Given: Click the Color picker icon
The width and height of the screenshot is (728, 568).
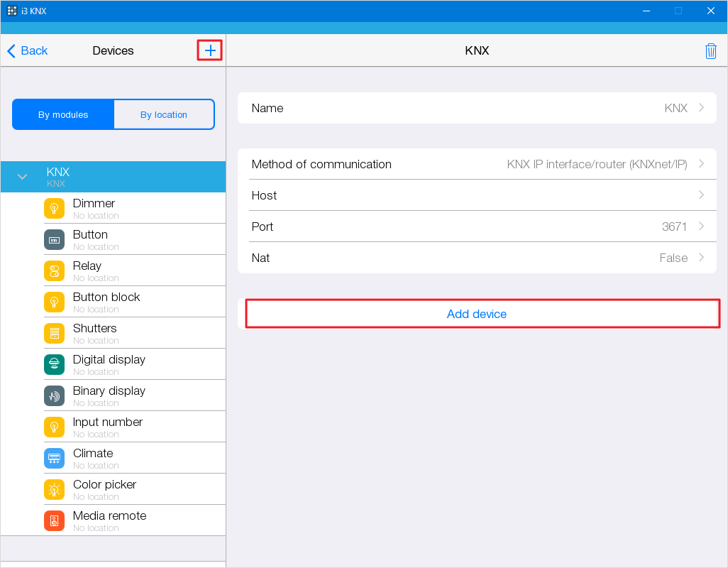Looking at the screenshot, I should 54,490.
